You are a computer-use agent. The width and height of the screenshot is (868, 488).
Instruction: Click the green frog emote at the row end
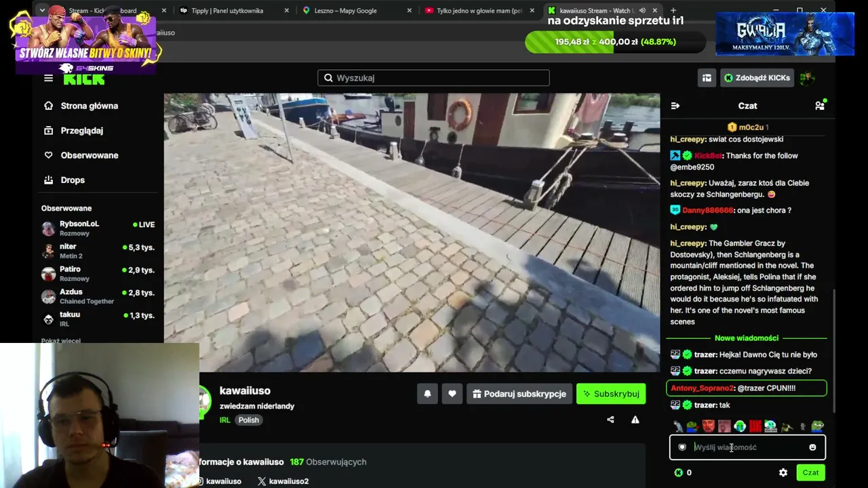pos(818,426)
